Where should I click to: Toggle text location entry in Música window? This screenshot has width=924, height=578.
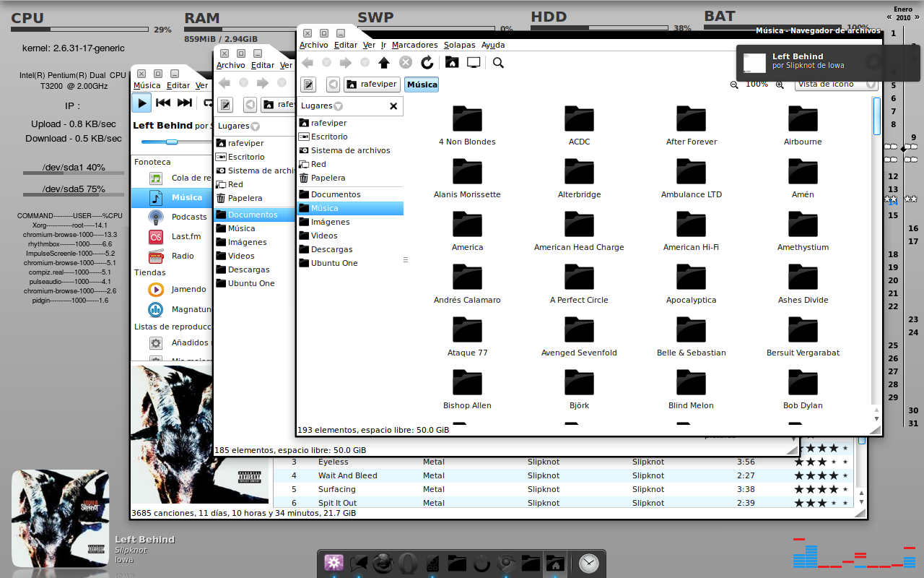point(308,85)
